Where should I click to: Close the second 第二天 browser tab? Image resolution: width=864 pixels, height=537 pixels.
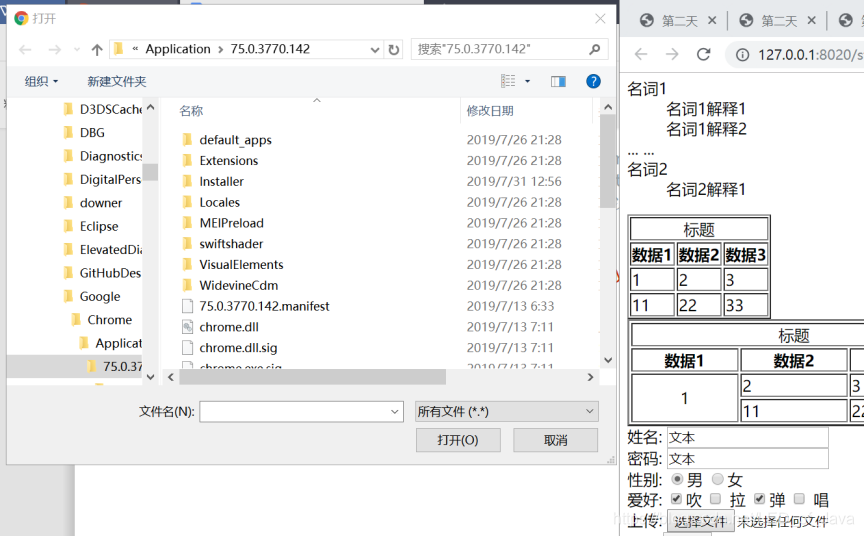point(811,20)
